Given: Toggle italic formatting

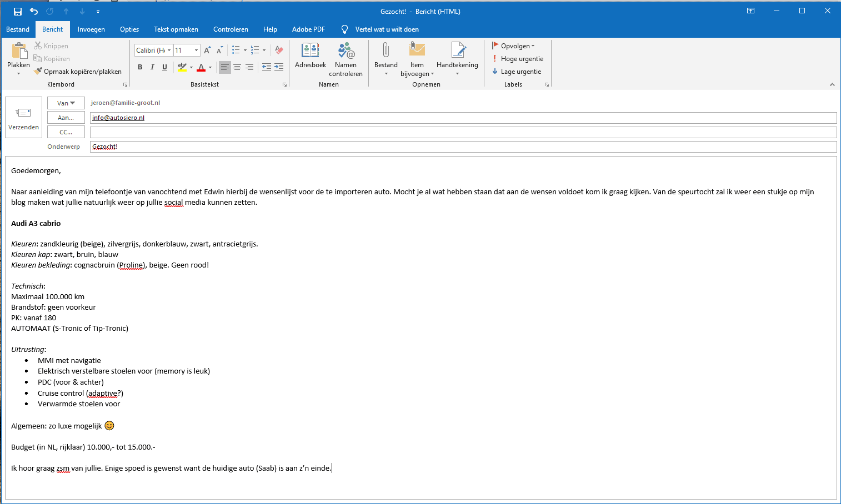Looking at the screenshot, I should [152, 67].
